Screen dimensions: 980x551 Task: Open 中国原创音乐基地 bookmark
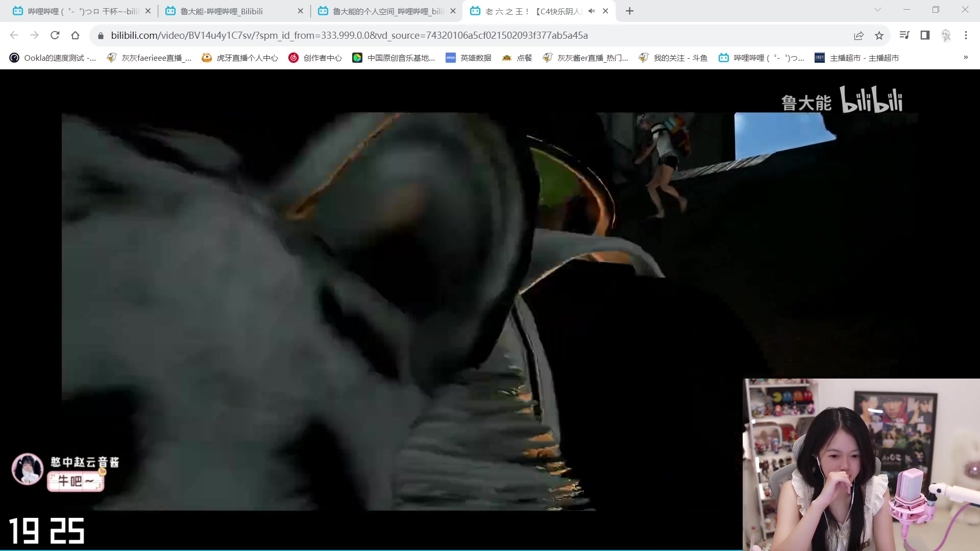pyautogui.click(x=394, y=58)
